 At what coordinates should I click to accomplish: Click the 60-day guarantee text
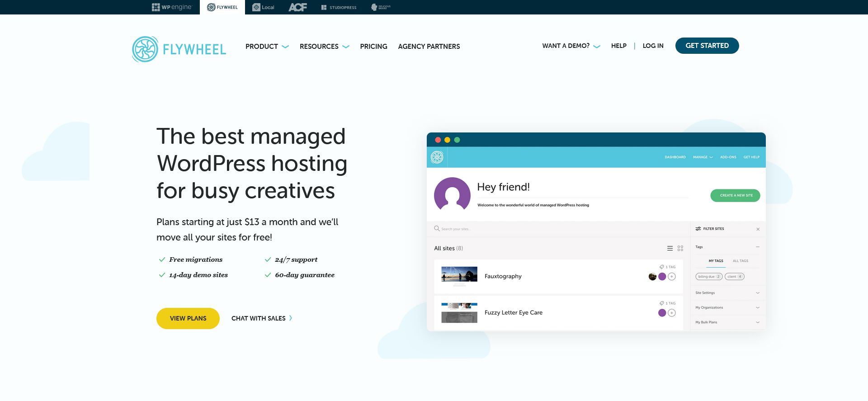305,275
